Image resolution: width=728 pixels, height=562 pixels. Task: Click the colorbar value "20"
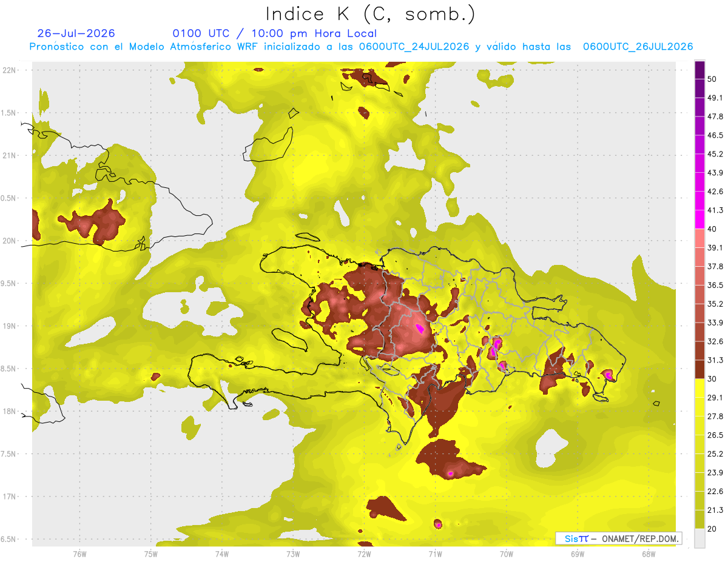[x=713, y=529]
